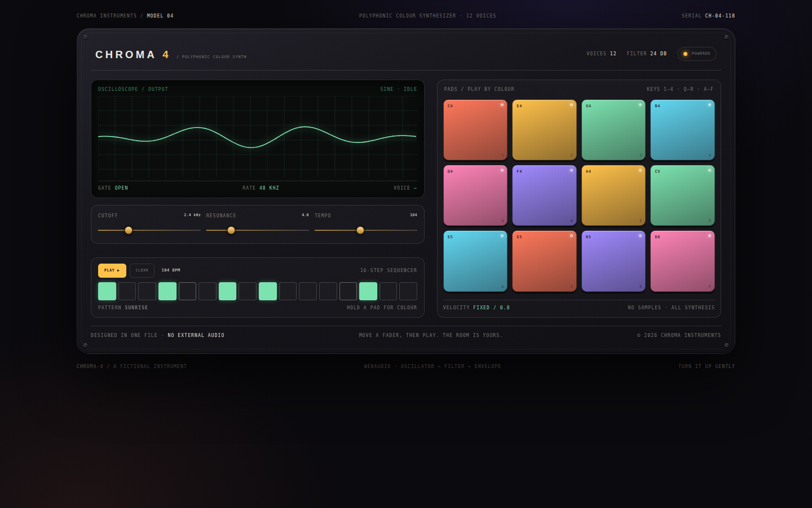Click the 'CHROMA 4' title
The image size is (812, 508).
pos(133,55)
